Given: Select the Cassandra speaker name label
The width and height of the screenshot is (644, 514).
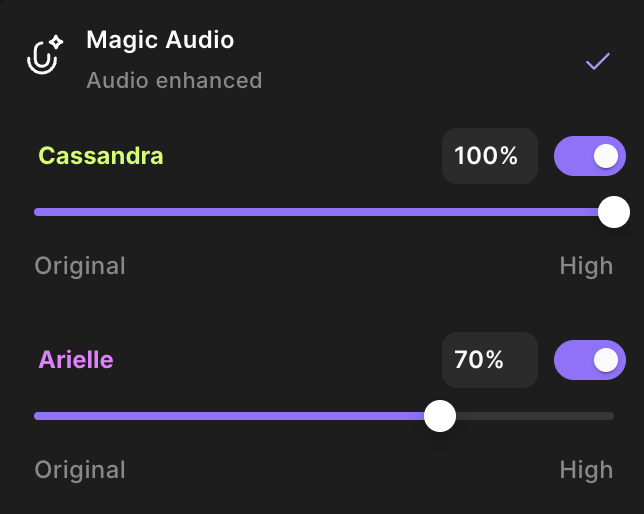Looking at the screenshot, I should [101, 156].
